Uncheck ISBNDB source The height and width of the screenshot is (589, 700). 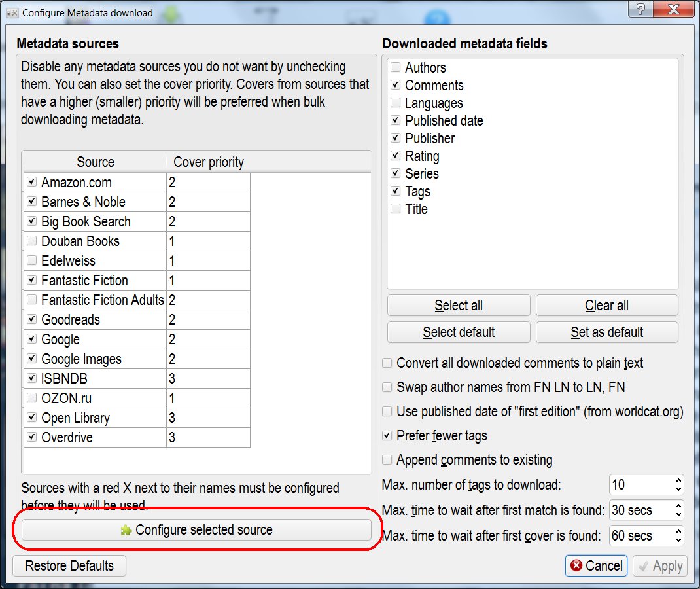click(31, 378)
